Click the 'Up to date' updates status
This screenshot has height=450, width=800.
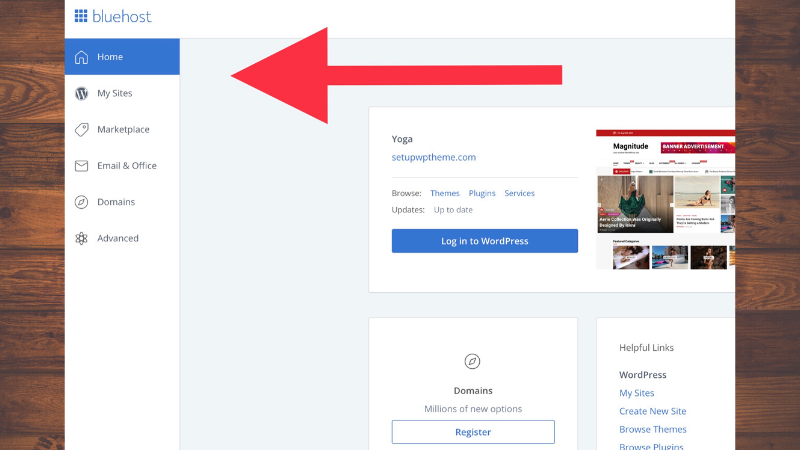coord(453,210)
